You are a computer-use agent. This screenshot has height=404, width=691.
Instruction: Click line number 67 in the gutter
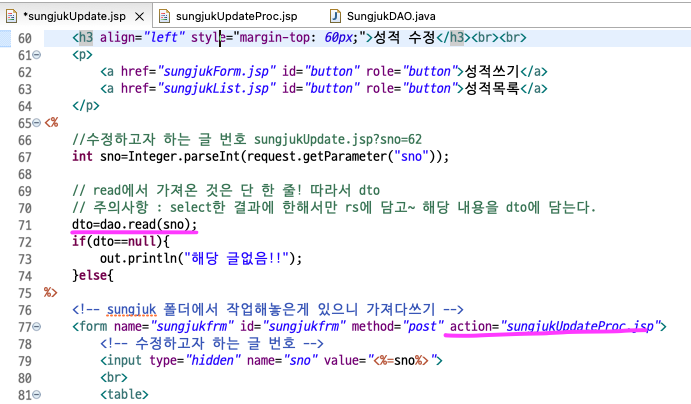[x=25, y=157]
